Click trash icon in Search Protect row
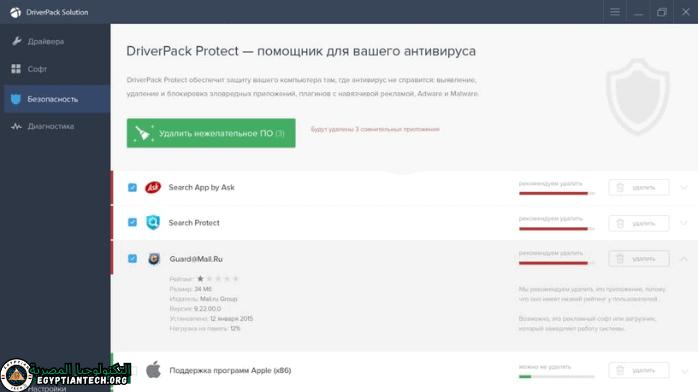Viewport: 698px width, 392px height. tap(620, 223)
